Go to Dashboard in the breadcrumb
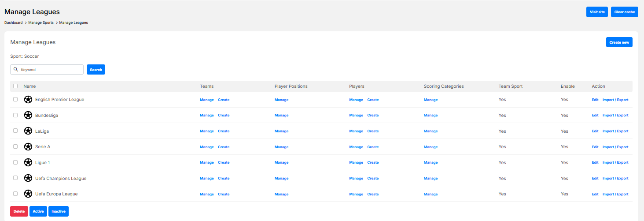Viewport: 644px width, 221px height. click(13, 22)
